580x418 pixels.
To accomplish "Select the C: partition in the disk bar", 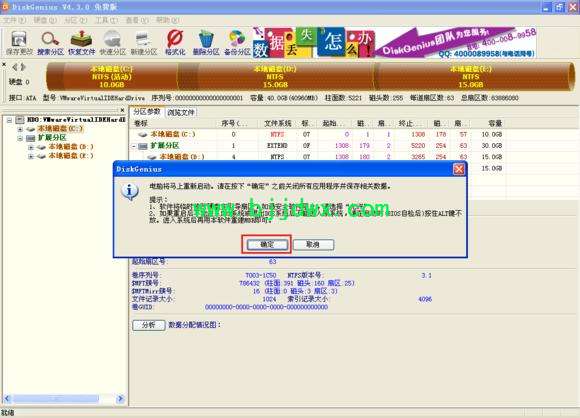I will click(111, 77).
